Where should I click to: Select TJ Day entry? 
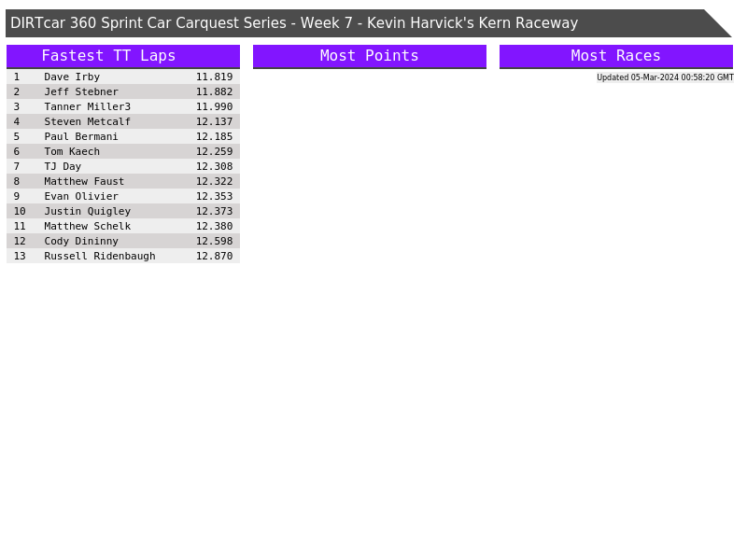pyautogui.click(x=63, y=167)
